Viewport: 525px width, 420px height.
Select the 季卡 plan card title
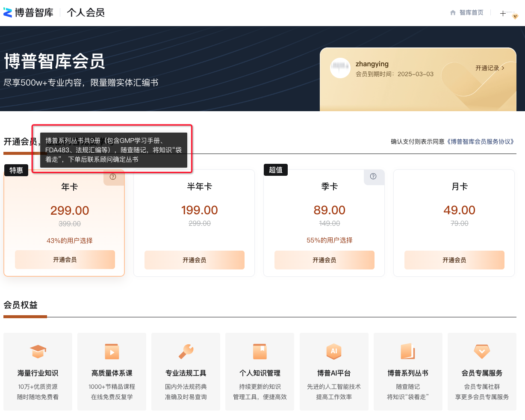pos(330,186)
